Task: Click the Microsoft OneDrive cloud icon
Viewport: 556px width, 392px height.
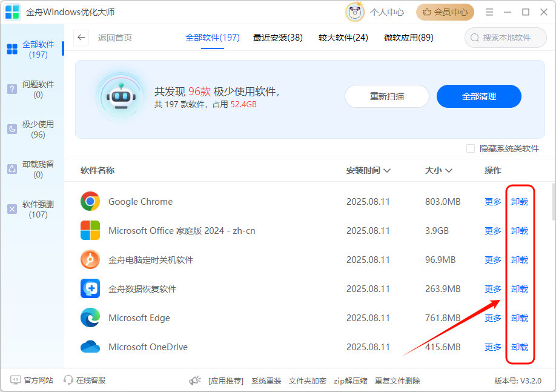Action: [x=90, y=347]
